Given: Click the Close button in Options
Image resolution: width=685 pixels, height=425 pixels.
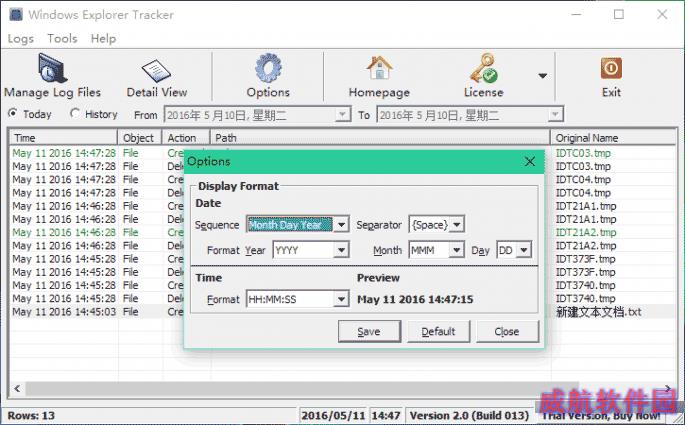Looking at the screenshot, I should pyautogui.click(x=507, y=332).
